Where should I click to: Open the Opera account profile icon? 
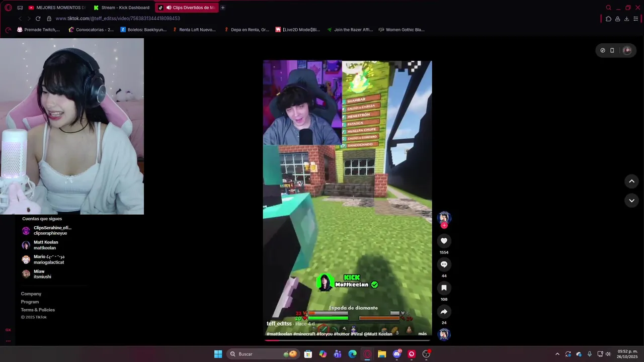coord(617,19)
